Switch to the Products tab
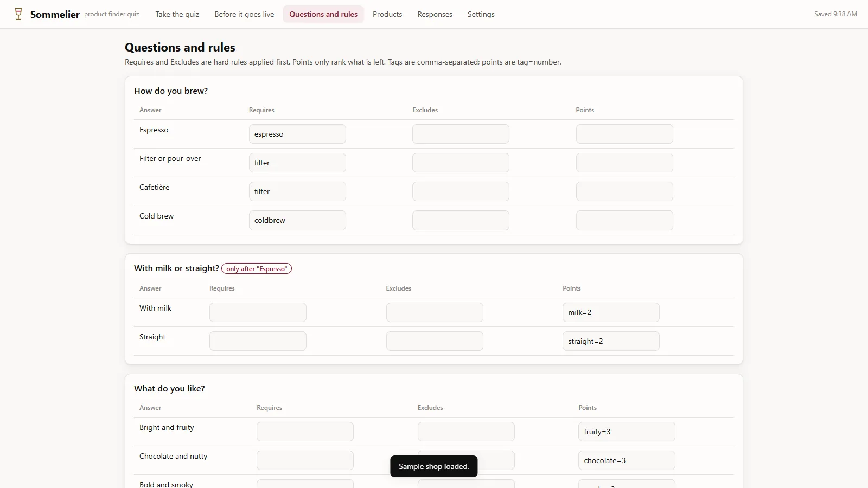The height and width of the screenshot is (488, 868). click(x=387, y=14)
